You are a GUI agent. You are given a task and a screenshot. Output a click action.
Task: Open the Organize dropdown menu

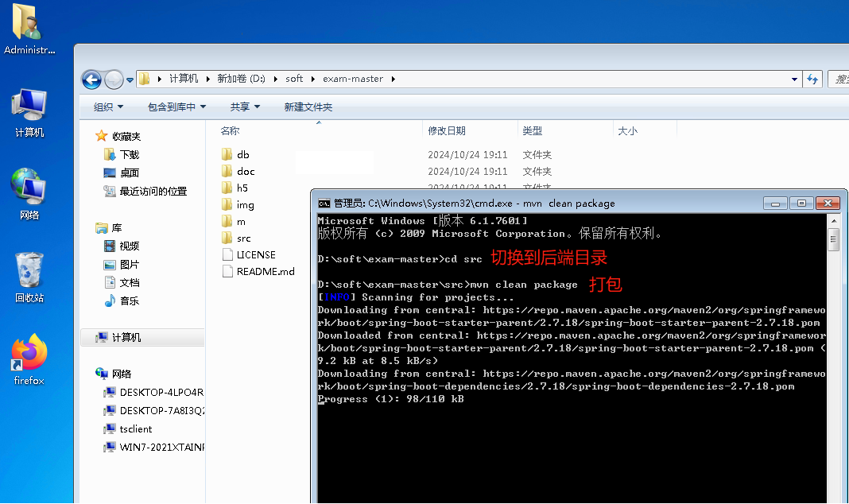pos(108,107)
